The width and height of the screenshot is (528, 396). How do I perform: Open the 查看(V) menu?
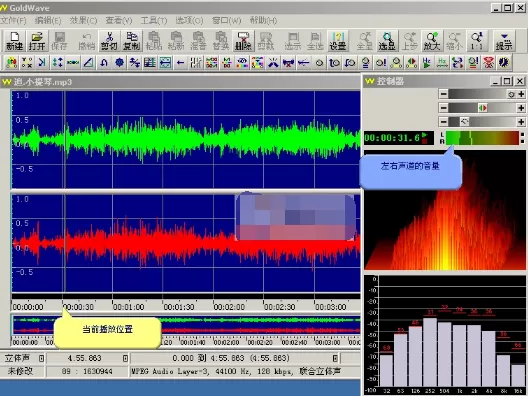(119, 21)
